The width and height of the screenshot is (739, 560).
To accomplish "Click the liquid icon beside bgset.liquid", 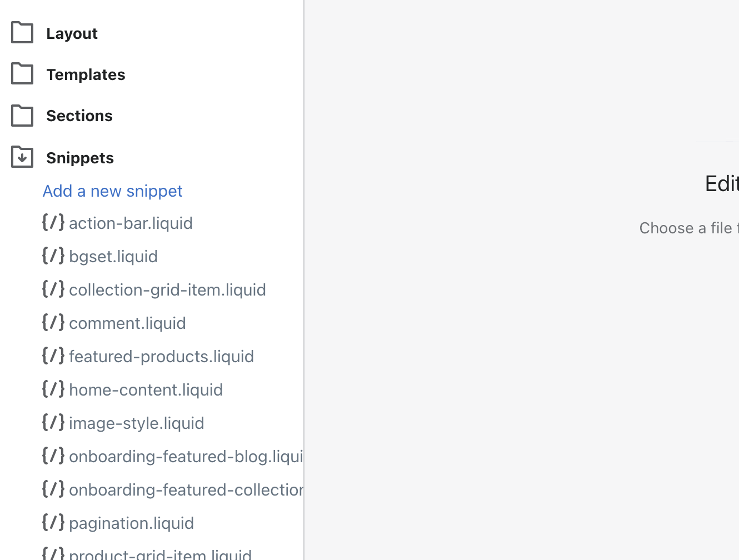I will pyautogui.click(x=53, y=256).
